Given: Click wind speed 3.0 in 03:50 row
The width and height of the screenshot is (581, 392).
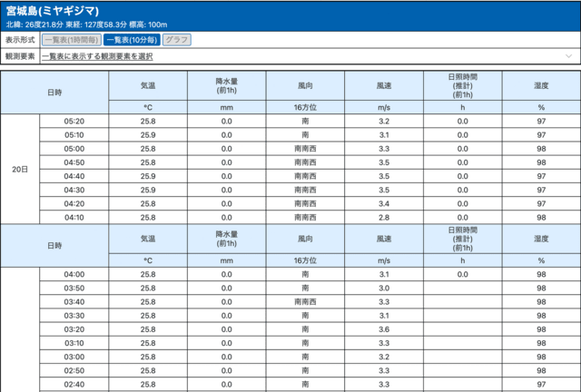Looking at the screenshot, I should click(384, 288).
